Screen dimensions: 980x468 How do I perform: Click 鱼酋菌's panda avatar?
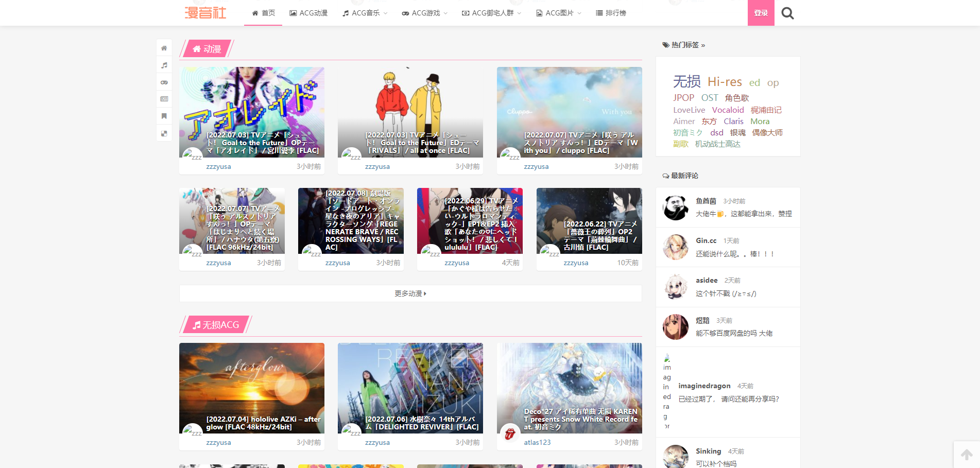tap(676, 207)
